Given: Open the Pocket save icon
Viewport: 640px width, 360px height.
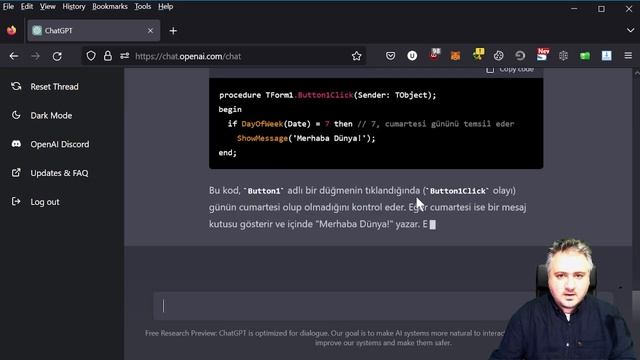Looking at the screenshot, I should coord(390,56).
